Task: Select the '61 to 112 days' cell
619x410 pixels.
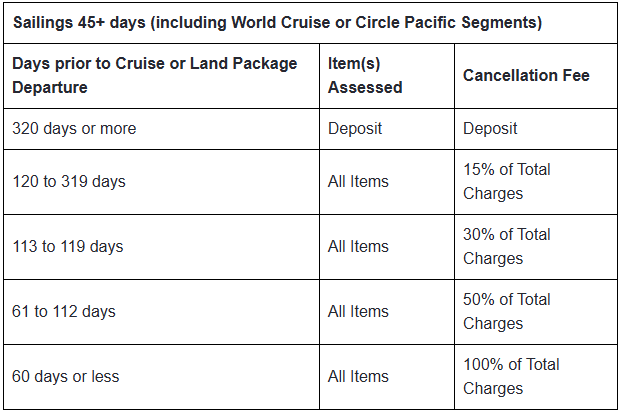Action: [x=64, y=312]
